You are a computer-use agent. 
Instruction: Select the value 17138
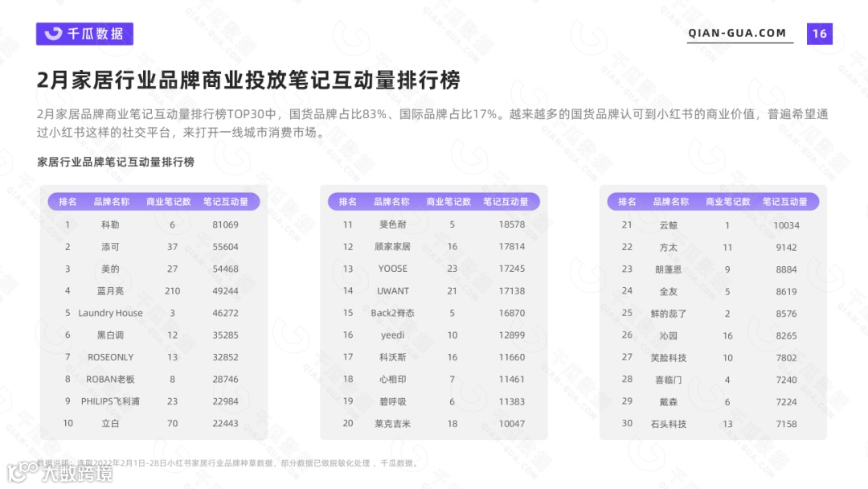(x=511, y=290)
